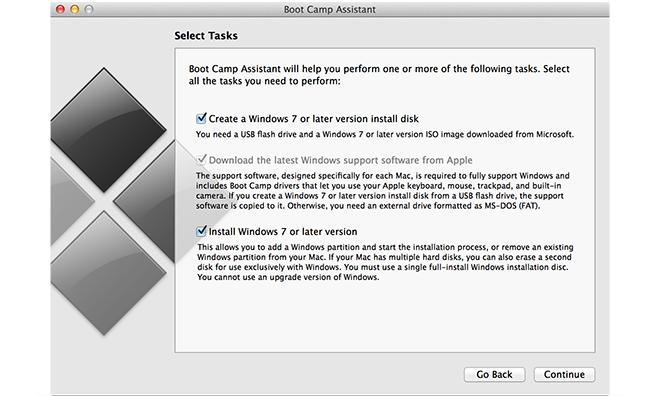This screenshot has width=660, height=396.
Task: Click the Continue button
Action: (x=564, y=374)
